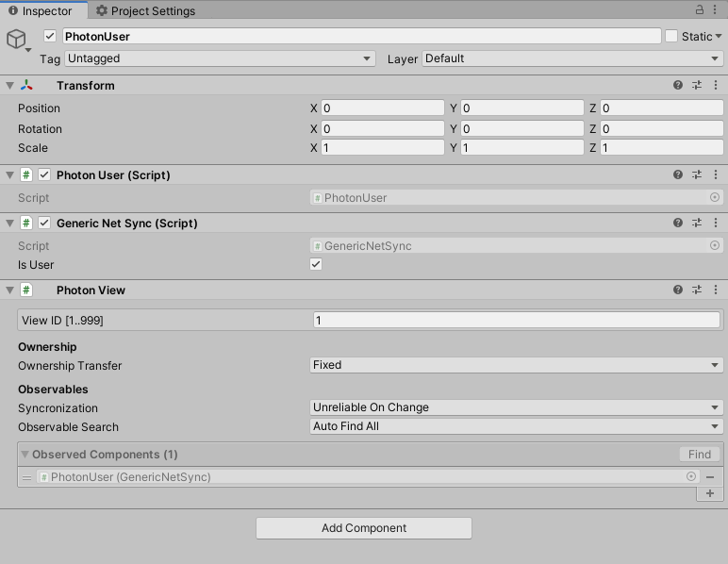The width and height of the screenshot is (728, 564).
Task: Click the Add Component button
Action: (x=364, y=528)
